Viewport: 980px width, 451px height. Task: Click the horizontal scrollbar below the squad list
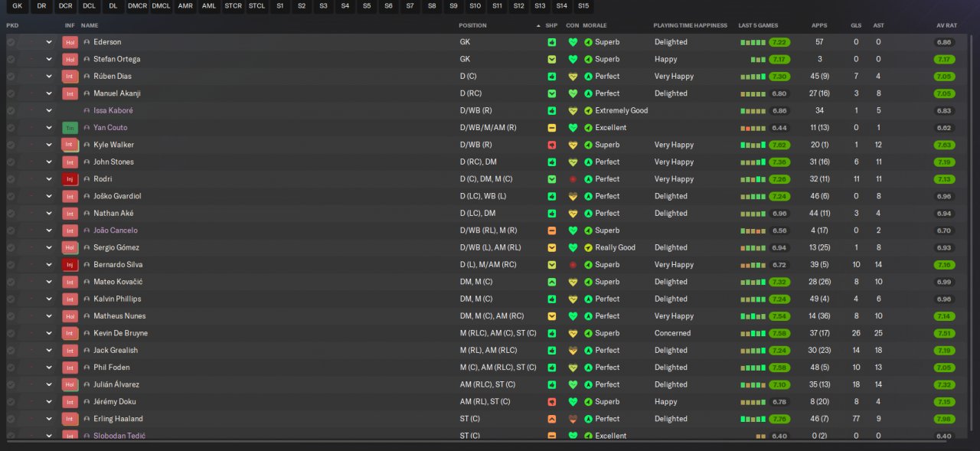click(475, 441)
